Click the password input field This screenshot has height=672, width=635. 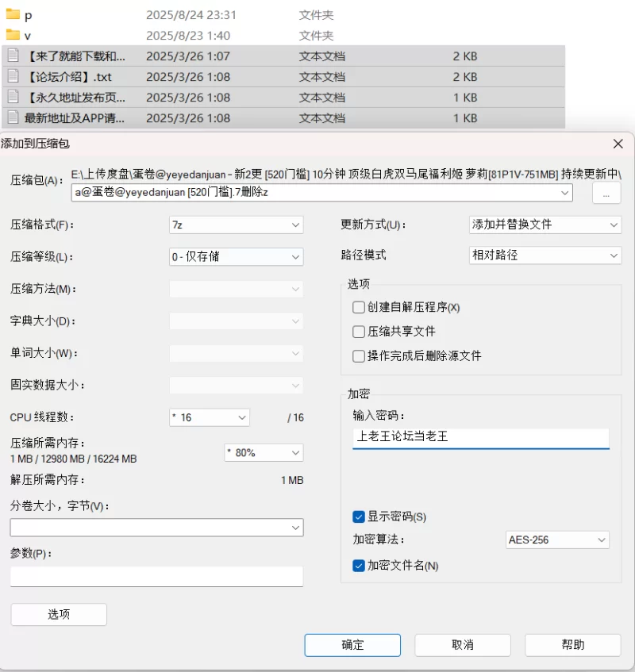(481, 437)
